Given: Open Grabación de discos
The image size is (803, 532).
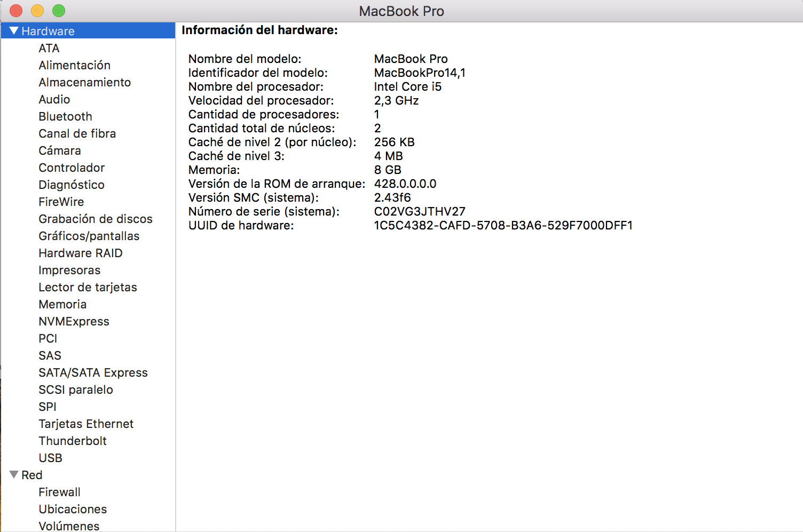Looking at the screenshot, I should coord(96,219).
